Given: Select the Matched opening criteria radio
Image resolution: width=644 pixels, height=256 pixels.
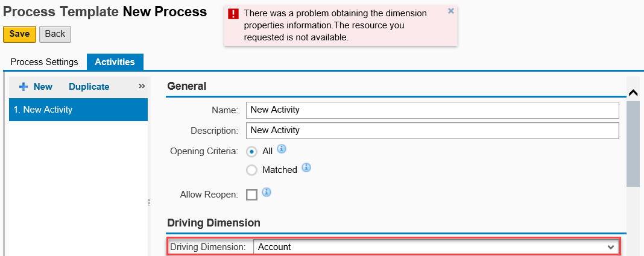Looking at the screenshot, I should tap(251, 170).
